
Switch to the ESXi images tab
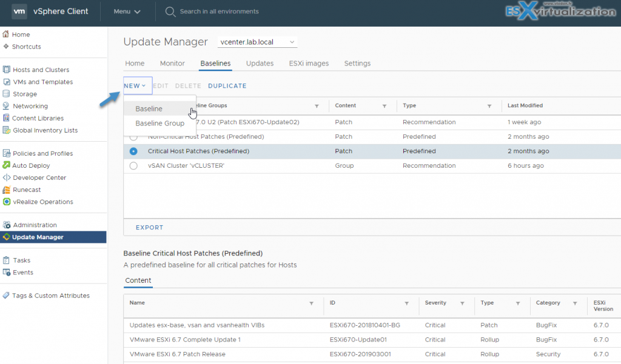coord(309,64)
